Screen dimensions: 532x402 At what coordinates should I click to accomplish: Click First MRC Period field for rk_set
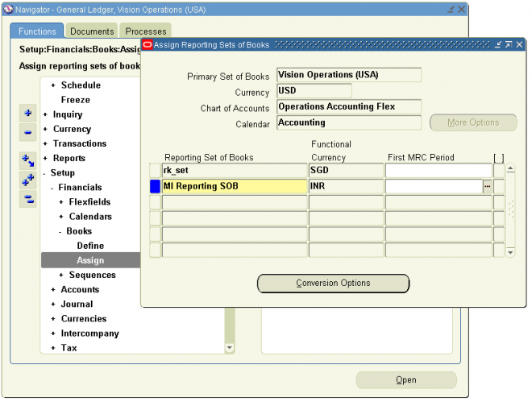(x=438, y=171)
